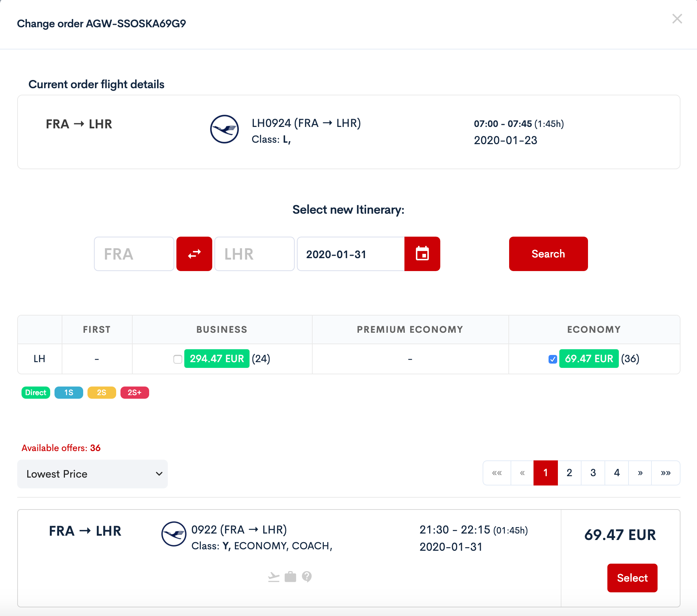Click the 21:30 - 22:15 time text
The image size is (697, 616).
coord(455,530)
